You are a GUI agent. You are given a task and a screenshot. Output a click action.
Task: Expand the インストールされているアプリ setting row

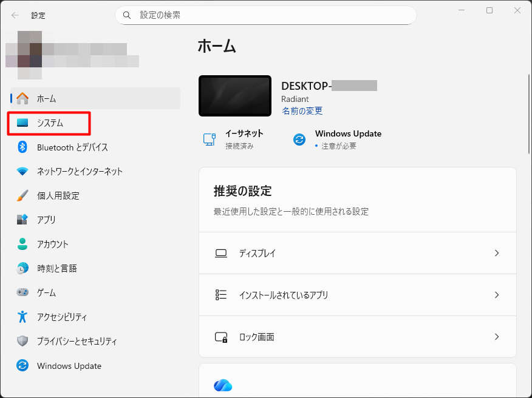pos(358,294)
